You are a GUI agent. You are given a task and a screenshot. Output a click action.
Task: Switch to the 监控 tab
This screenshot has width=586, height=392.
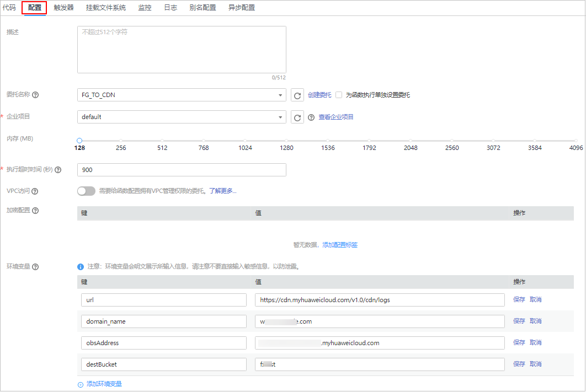pyautogui.click(x=145, y=8)
